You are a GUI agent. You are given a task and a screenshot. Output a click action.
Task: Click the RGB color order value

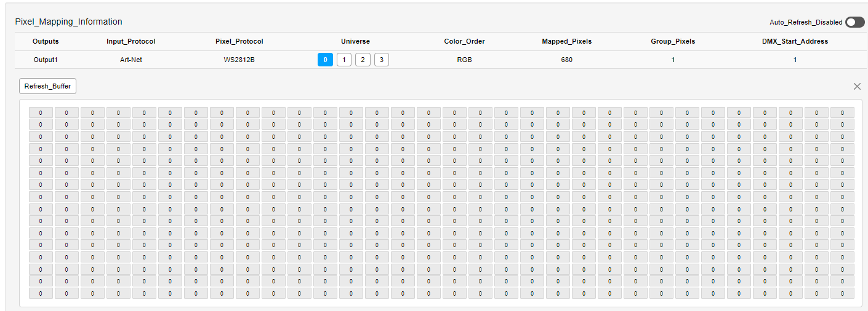pyautogui.click(x=465, y=60)
